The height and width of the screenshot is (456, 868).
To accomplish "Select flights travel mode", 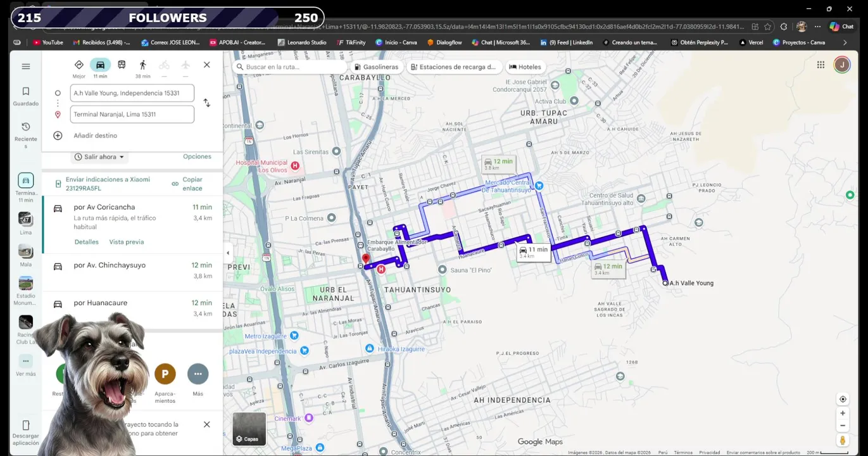I will [x=186, y=65].
